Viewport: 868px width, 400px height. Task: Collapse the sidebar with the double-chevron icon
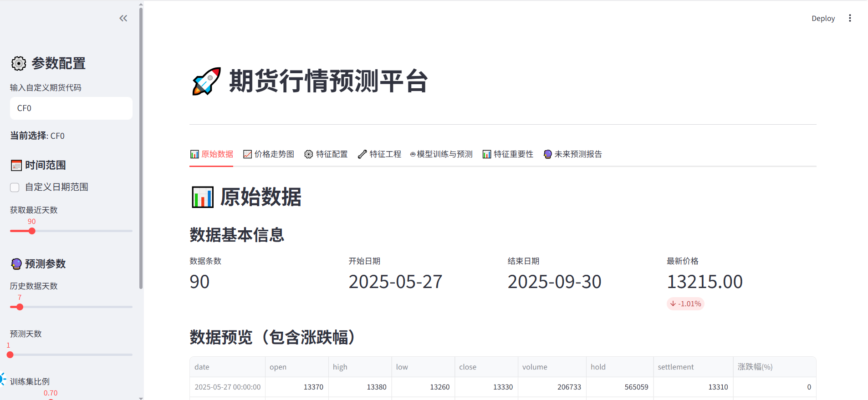(x=123, y=18)
